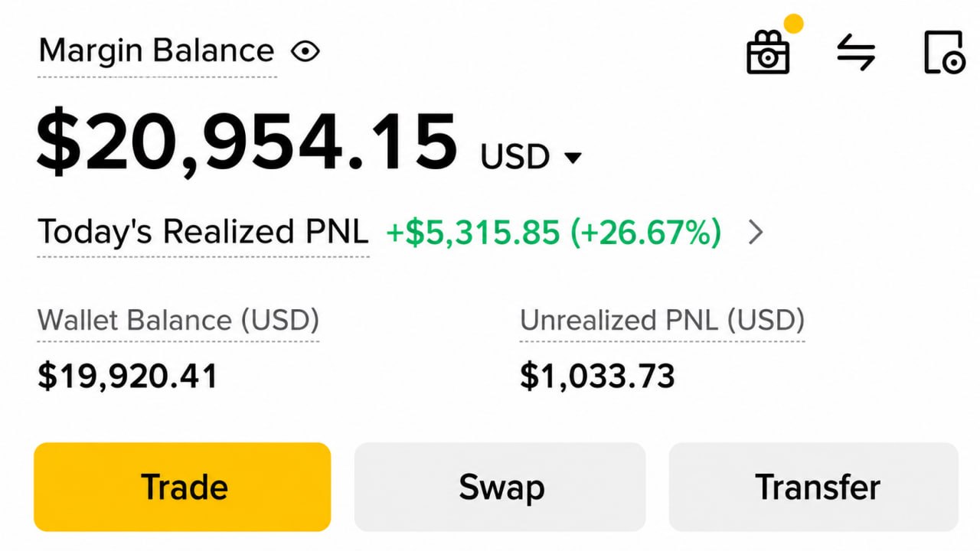Tap the $1,033.73 unrealized PNL value

click(597, 376)
